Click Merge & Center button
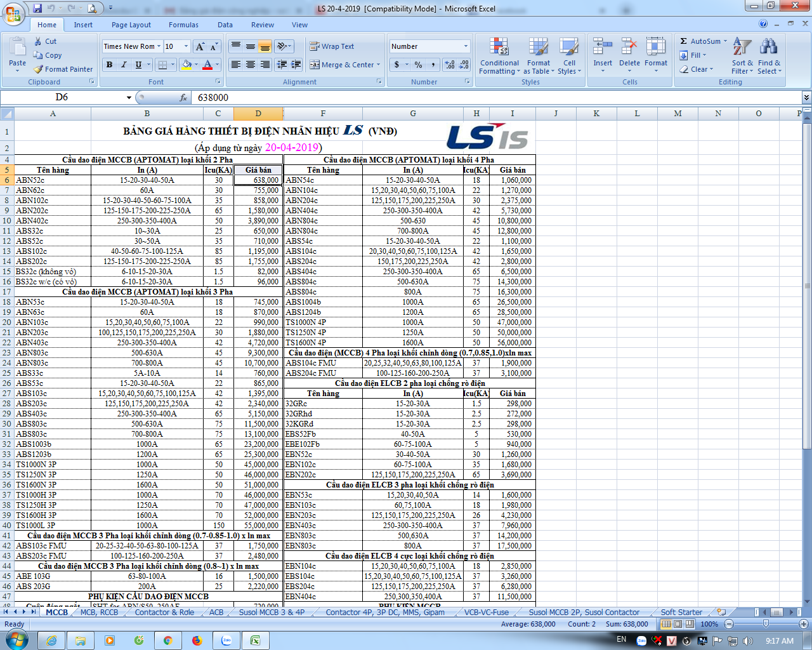Screen dimensions: 812x650 [341, 65]
